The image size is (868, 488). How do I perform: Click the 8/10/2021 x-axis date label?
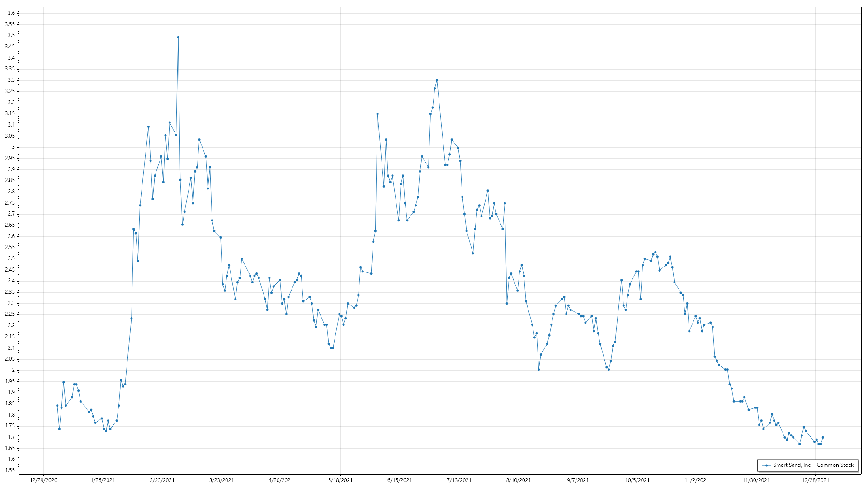point(518,480)
